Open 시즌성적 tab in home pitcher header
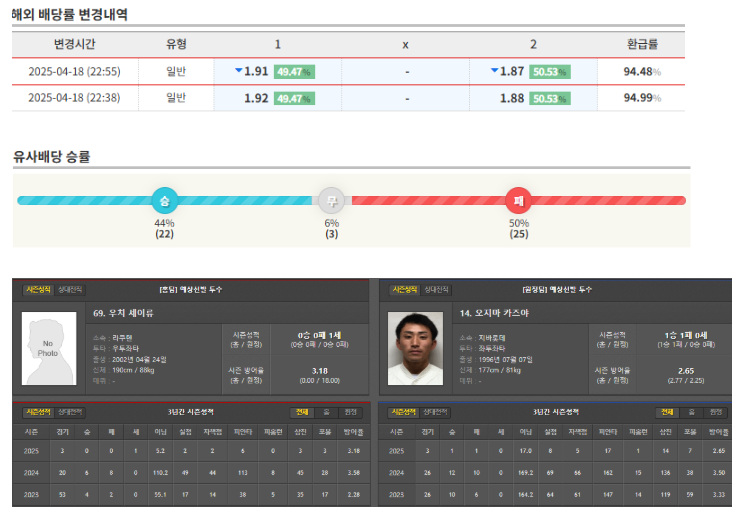This screenshot has width=743, height=517. 38,290
